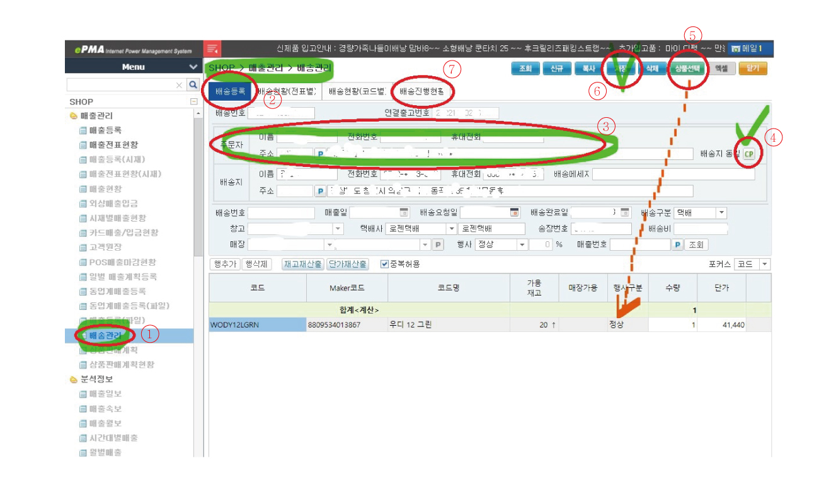This screenshot has width=819, height=504.
Task: Click the 배송메세지 input field
Action: pyautogui.click(x=673, y=175)
